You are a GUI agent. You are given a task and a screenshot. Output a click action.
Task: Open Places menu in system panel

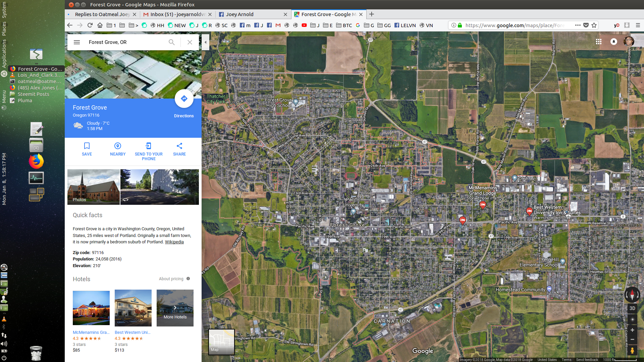coord(4,28)
